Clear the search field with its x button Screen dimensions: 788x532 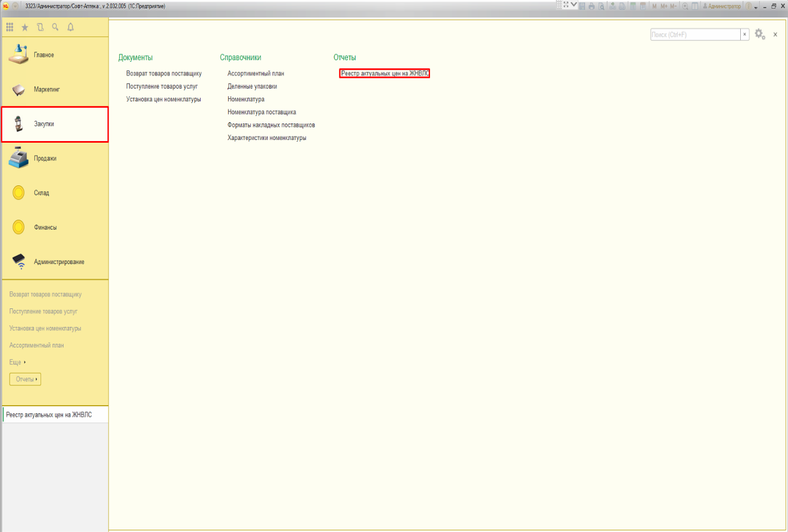click(x=745, y=34)
